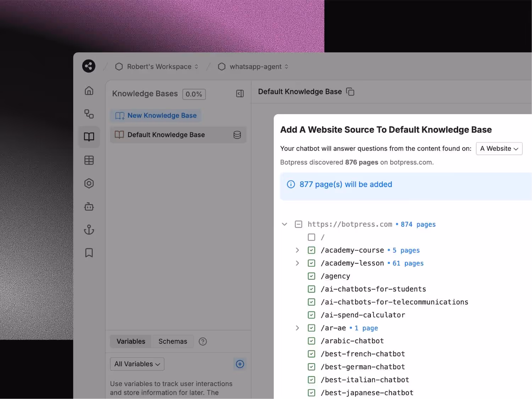Open the All Variables dropdown
This screenshot has height=399, width=532.
[137, 364]
